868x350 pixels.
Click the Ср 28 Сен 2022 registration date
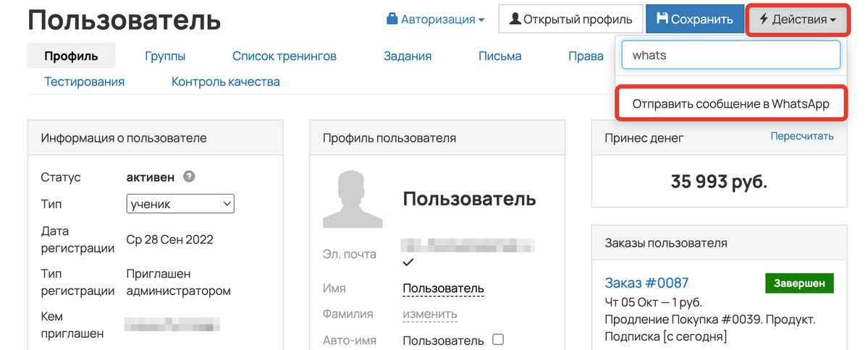point(170,239)
